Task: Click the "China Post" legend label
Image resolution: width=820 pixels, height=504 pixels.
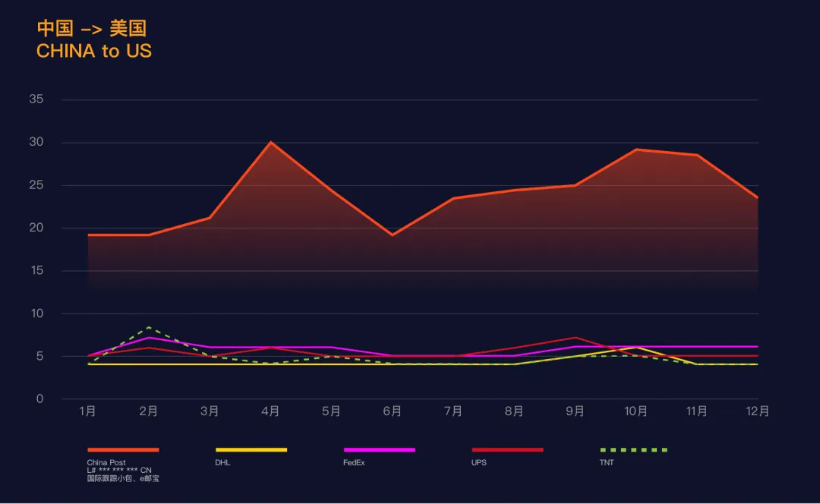Action: pyautogui.click(x=106, y=463)
